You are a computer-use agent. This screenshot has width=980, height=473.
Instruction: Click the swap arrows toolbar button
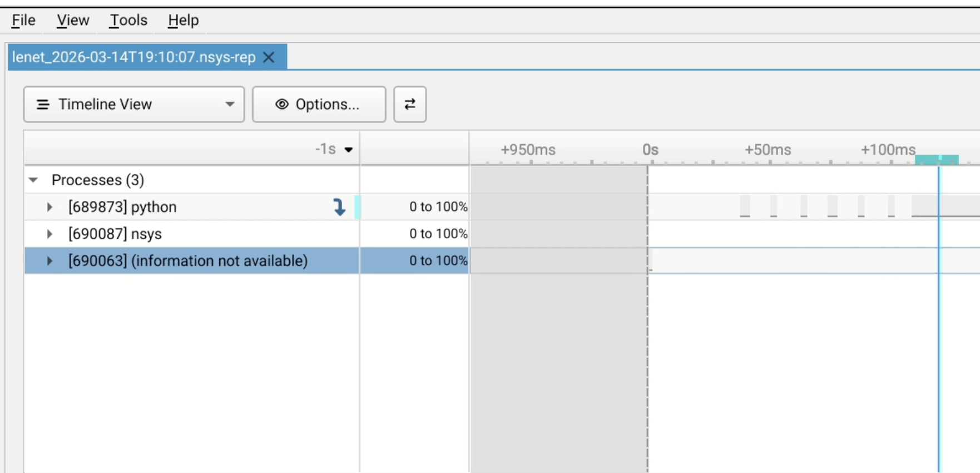pos(410,104)
